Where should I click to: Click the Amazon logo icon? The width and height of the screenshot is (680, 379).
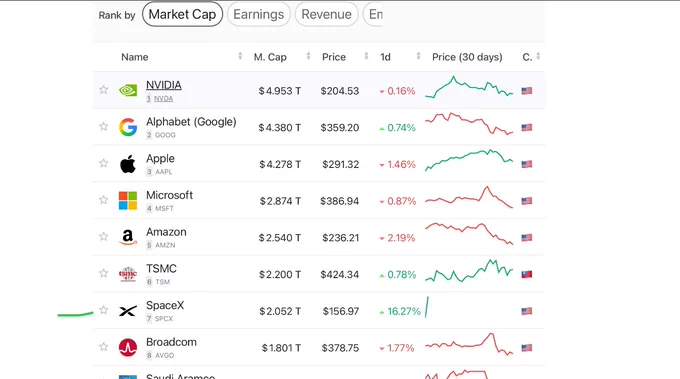[x=128, y=237]
